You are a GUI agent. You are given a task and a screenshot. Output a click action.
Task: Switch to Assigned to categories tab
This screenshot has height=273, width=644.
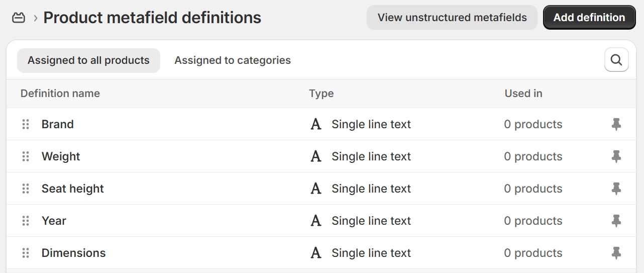click(233, 60)
